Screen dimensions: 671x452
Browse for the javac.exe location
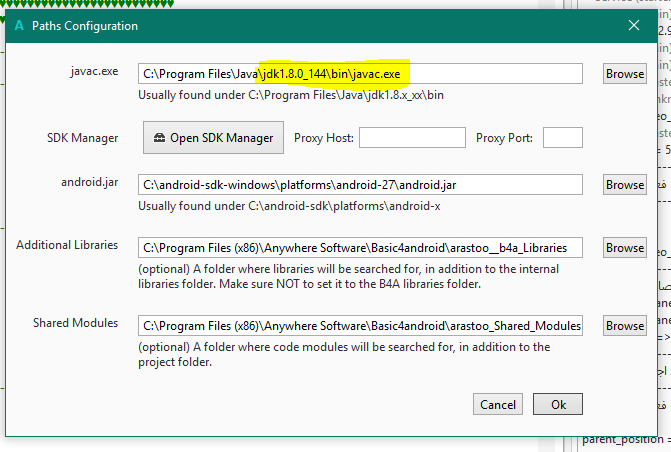pyautogui.click(x=624, y=74)
